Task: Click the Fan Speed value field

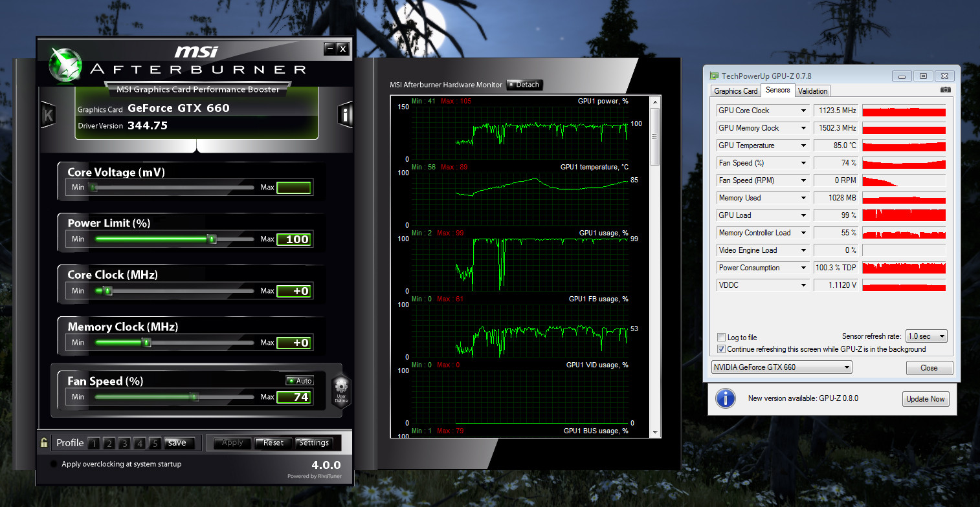Action: click(x=295, y=397)
